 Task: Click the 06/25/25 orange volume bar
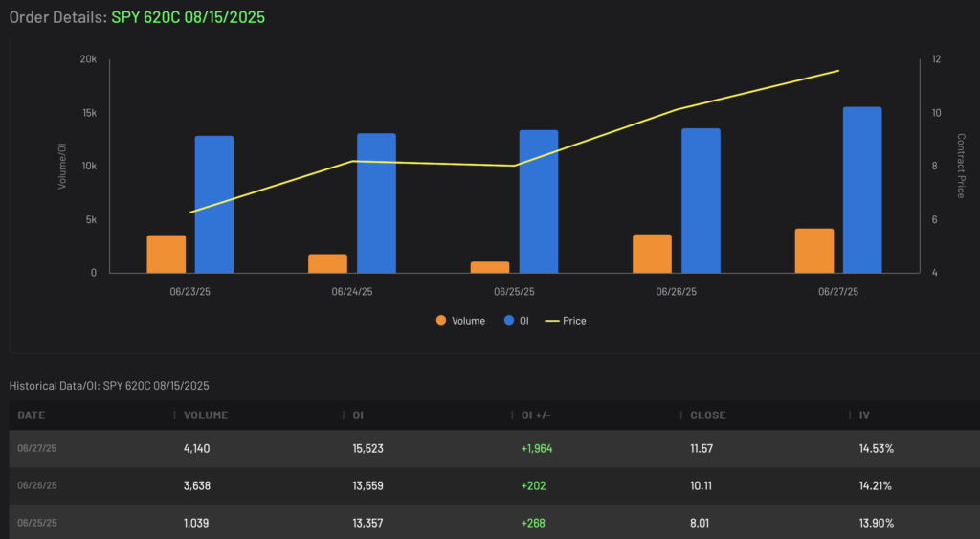[x=490, y=267]
